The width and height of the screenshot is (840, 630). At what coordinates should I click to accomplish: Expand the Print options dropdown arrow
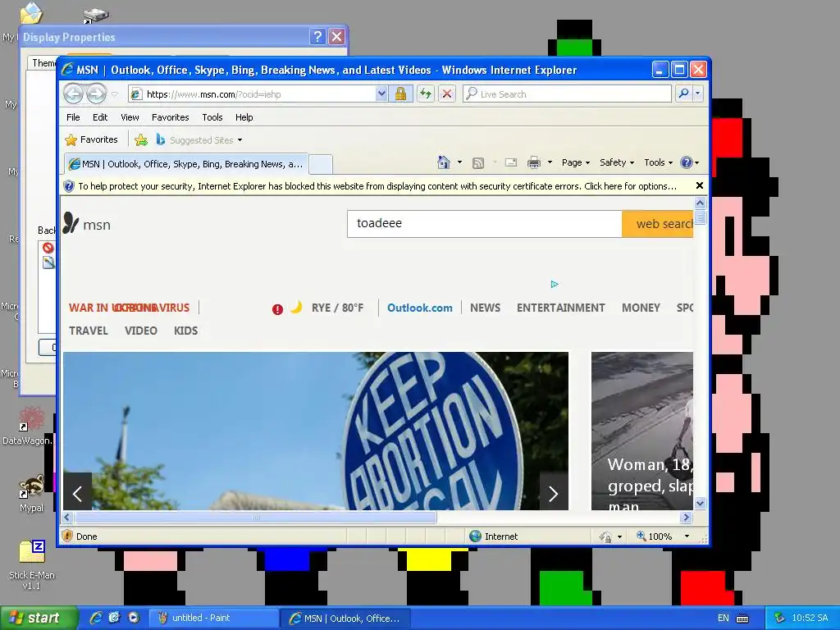pyautogui.click(x=550, y=162)
